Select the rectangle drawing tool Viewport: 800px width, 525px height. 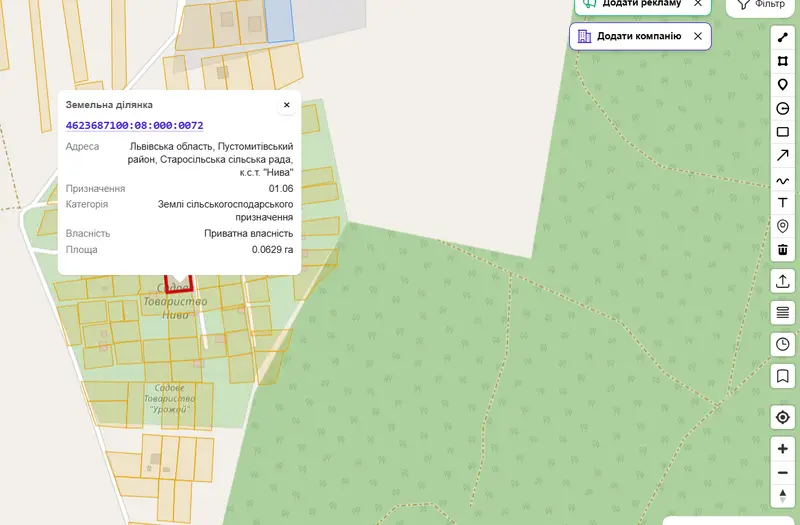[782, 132]
